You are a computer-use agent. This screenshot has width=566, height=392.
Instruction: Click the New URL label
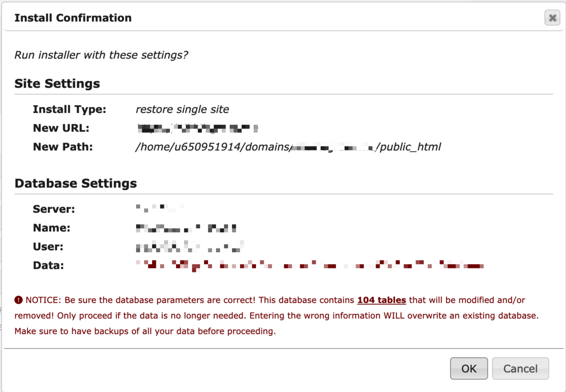(61, 128)
